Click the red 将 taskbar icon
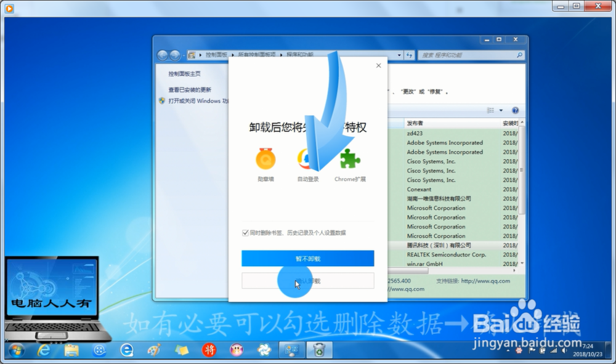Viewport: 616px width, 364px height. click(x=209, y=350)
